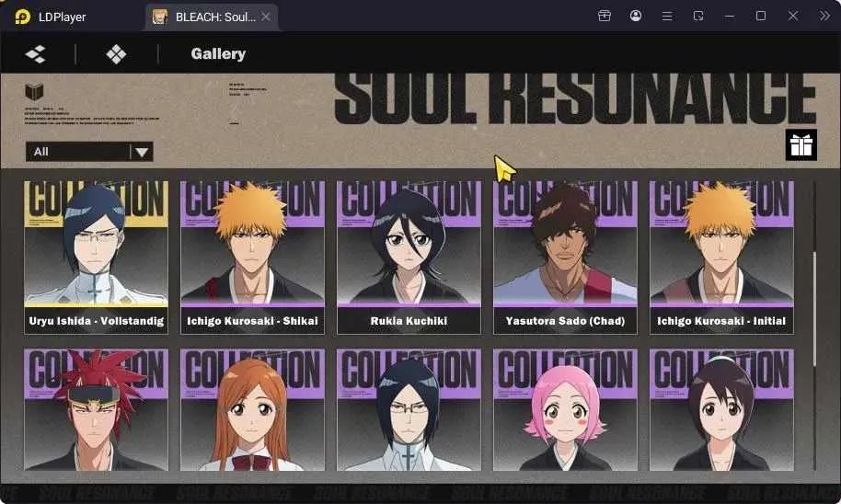841x504 pixels.
Task: Switch to the BLEACH: Soul... tab
Action: pos(212,17)
